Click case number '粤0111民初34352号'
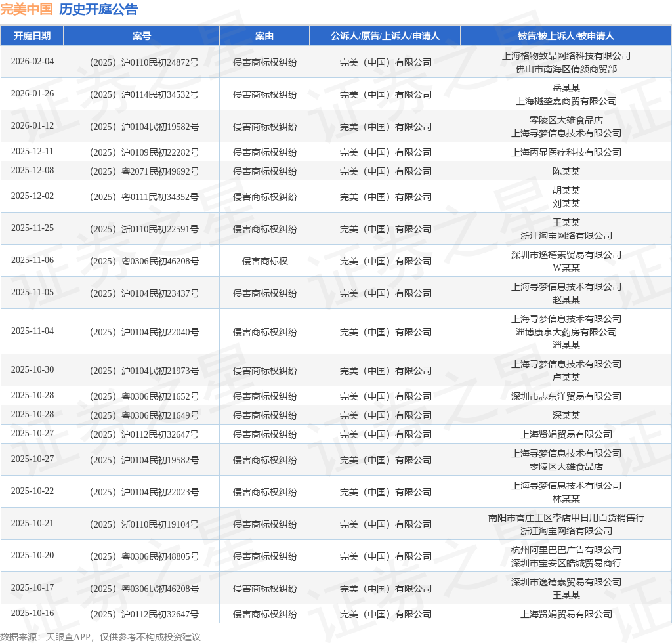This screenshot has width=672, height=643. [160, 197]
